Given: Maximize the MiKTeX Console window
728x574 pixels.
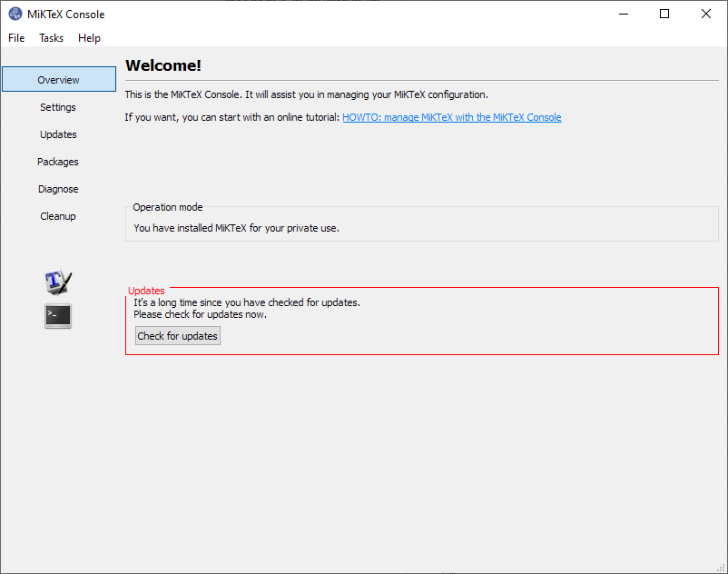Looking at the screenshot, I should pos(664,14).
